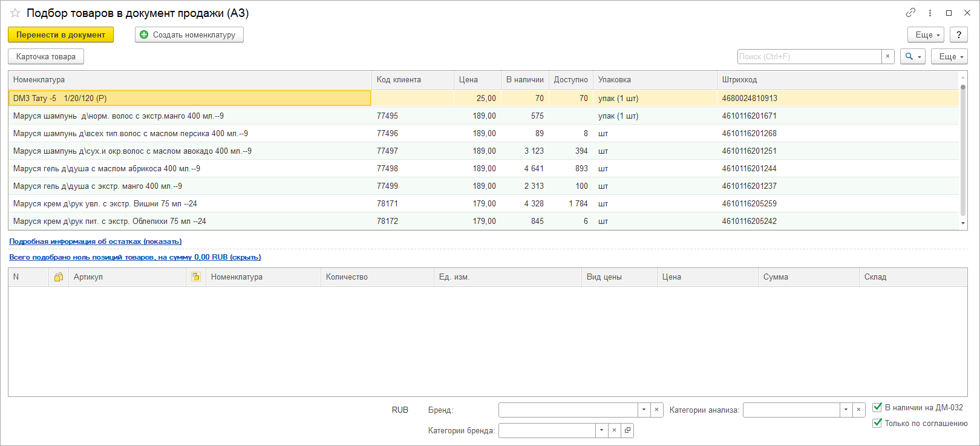
Task: Toggle the В наличии на ДМ-032 checkbox
Action: click(877, 407)
